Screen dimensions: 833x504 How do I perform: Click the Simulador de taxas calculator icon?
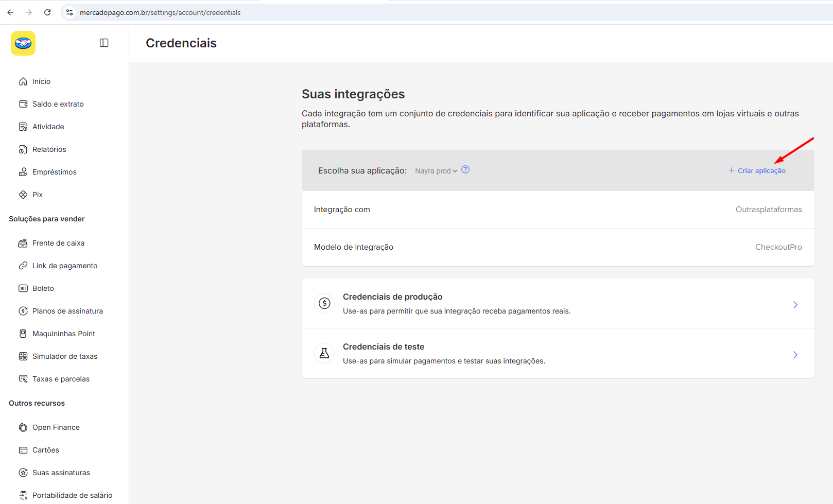(x=23, y=356)
